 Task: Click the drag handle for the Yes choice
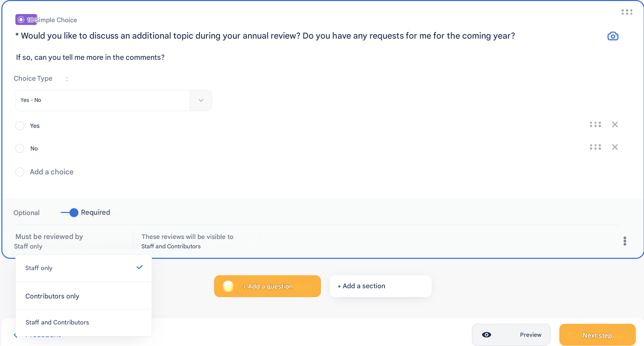click(x=595, y=125)
